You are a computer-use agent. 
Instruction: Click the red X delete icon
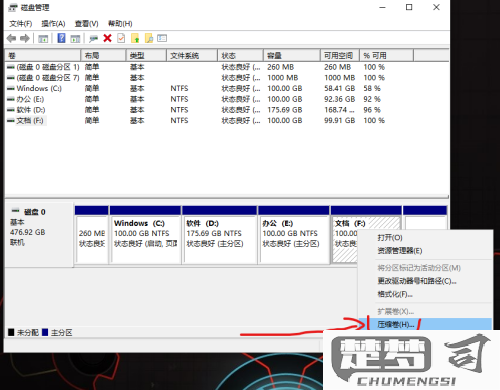click(107, 38)
